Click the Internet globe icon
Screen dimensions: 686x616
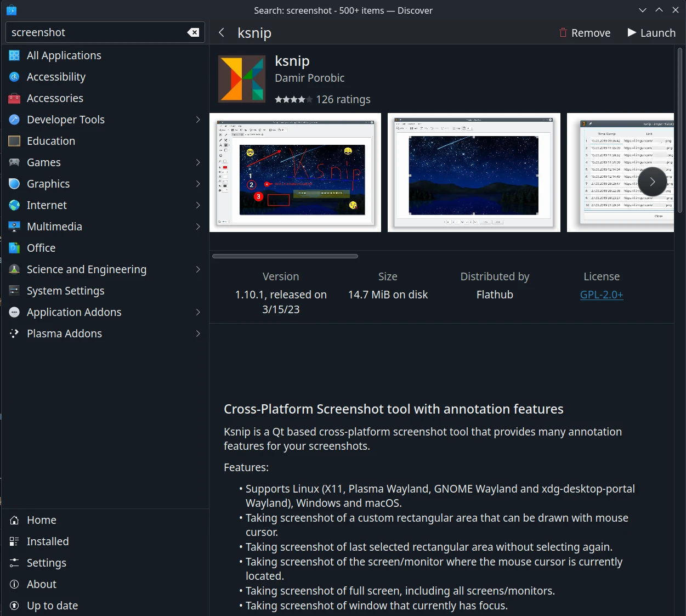tap(15, 205)
